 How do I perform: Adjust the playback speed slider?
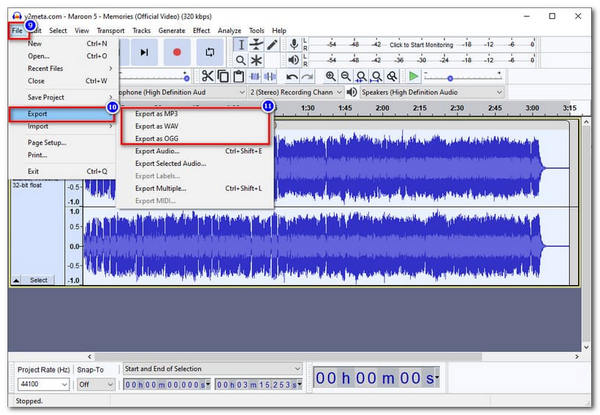click(450, 78)
